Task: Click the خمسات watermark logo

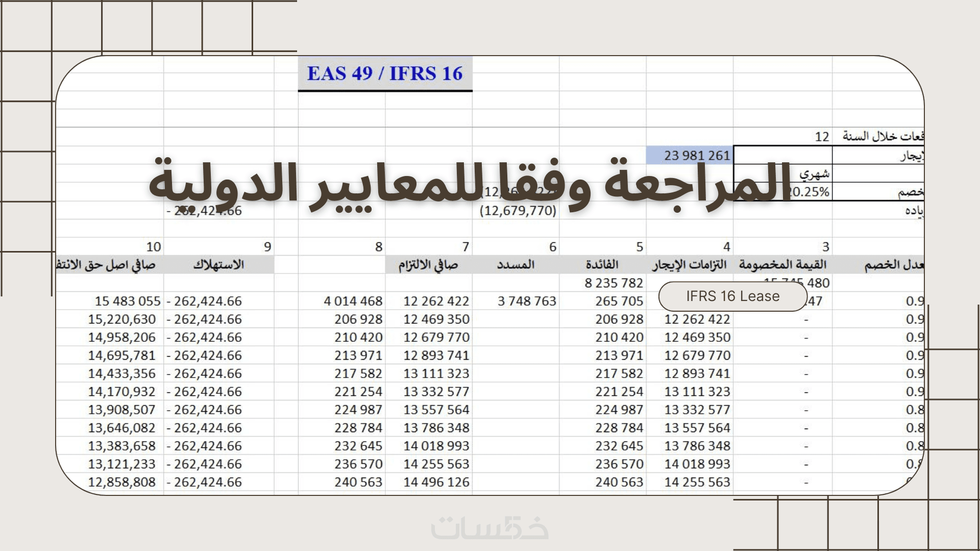Action: pos(490,528)
